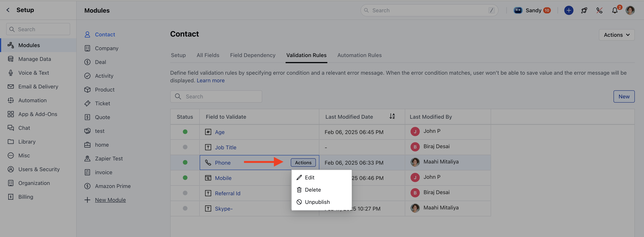The height and width of the screenshot is (237, 644).
Task: Click the New validation rule button
Action: [624, 96]
